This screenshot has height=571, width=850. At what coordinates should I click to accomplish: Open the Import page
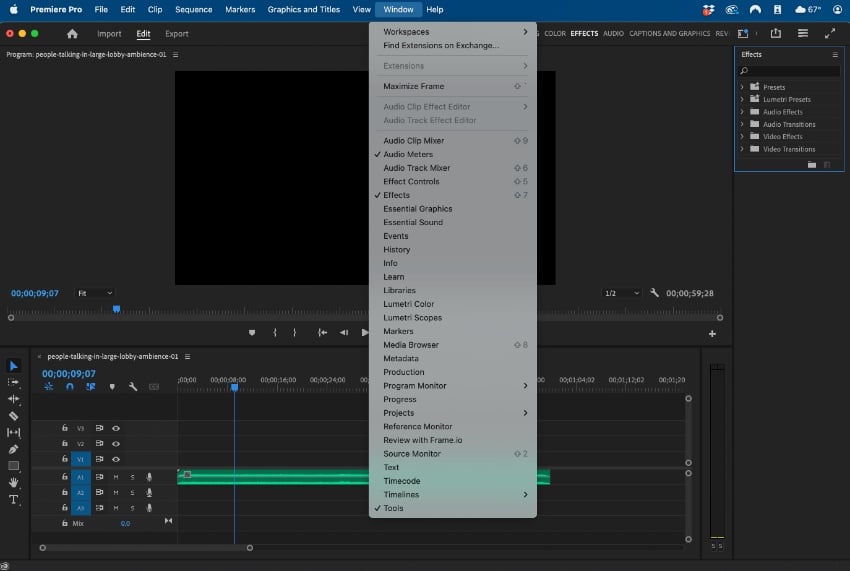click(x=109, y=34)
